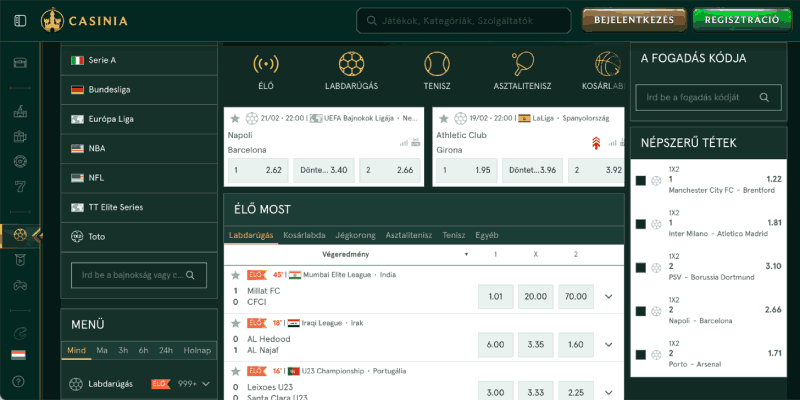This screenshot has width=800, height=400.
Task: Expand more markets for Millat FC match
Action: (x=608, y=296)
